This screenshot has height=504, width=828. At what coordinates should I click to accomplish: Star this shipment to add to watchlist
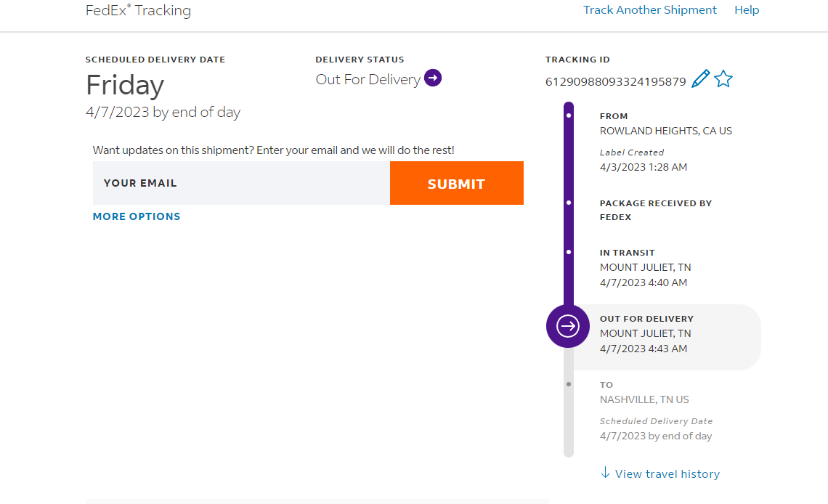tap(723, 79)
